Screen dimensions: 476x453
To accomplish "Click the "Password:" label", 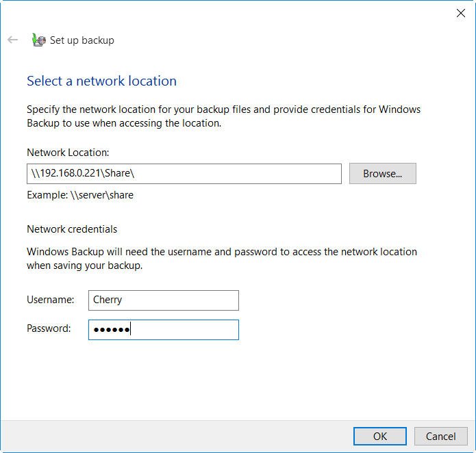I will pos(49,328).
